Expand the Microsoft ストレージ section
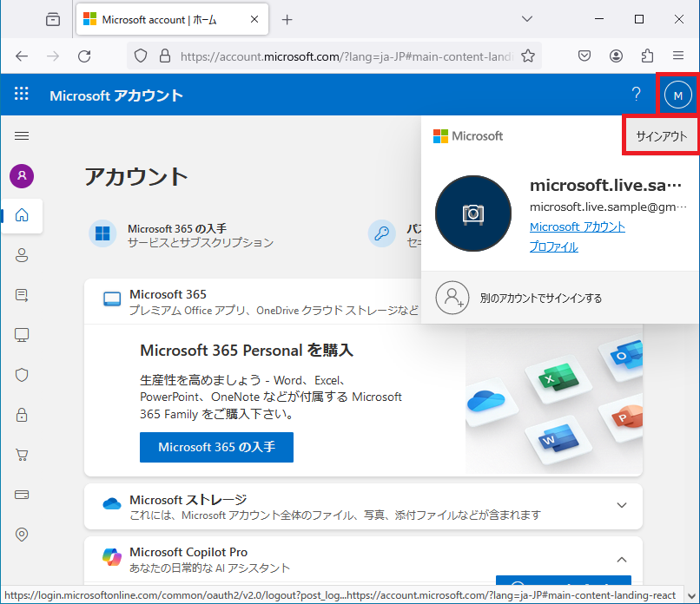The image size is (700, 604). [621, 506]
